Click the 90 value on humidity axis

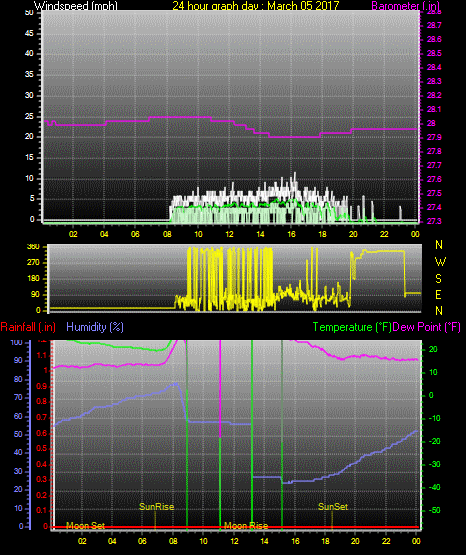tap(18, 360)
